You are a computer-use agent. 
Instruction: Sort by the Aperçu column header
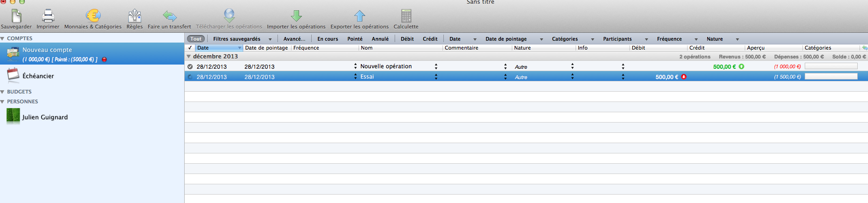click(774, 48)
